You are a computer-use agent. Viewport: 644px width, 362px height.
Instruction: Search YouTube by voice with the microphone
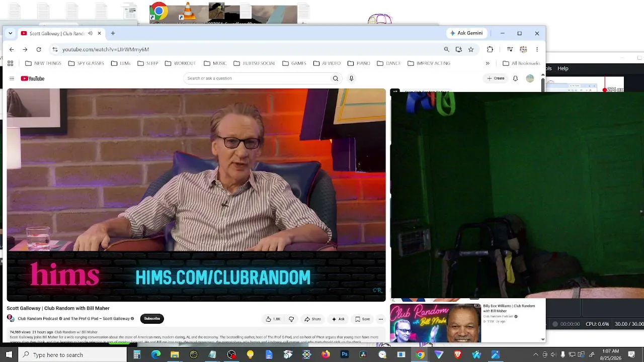point(351,78)
